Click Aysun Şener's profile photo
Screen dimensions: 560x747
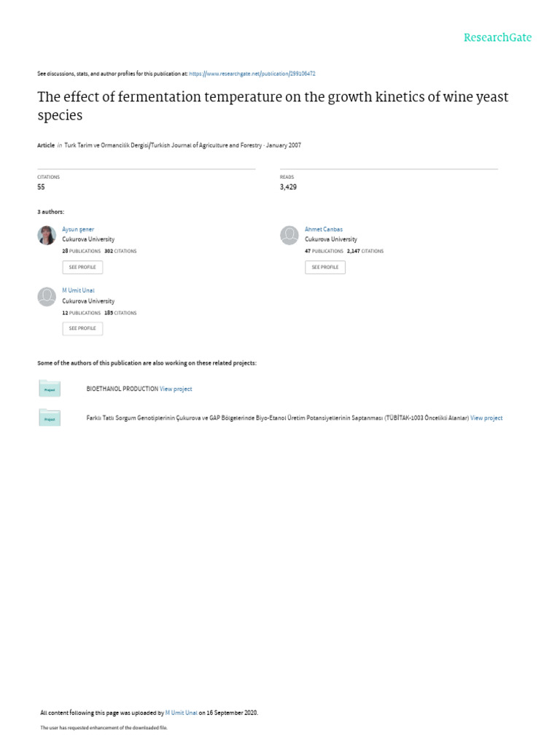point(47,236)
